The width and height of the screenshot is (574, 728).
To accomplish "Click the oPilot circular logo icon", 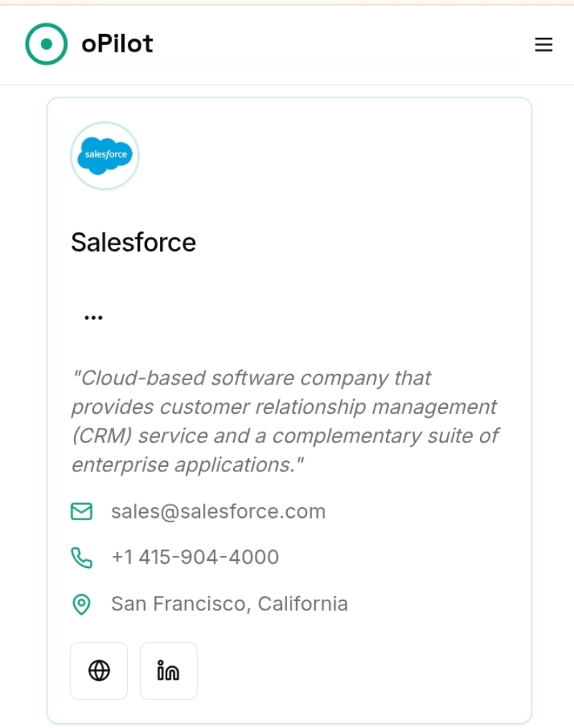I will 47,44.
